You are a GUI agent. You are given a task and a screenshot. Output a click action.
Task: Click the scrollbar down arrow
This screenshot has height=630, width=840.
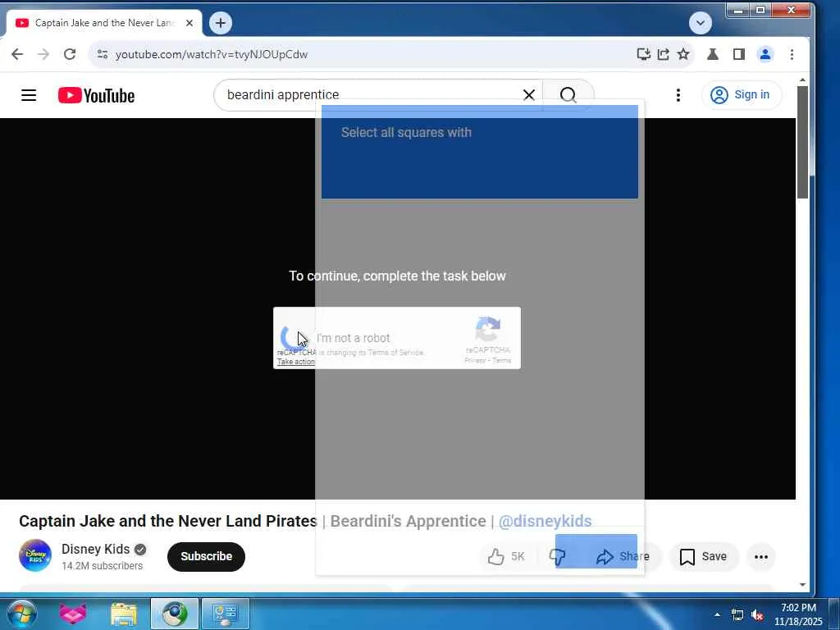(802, 585)
